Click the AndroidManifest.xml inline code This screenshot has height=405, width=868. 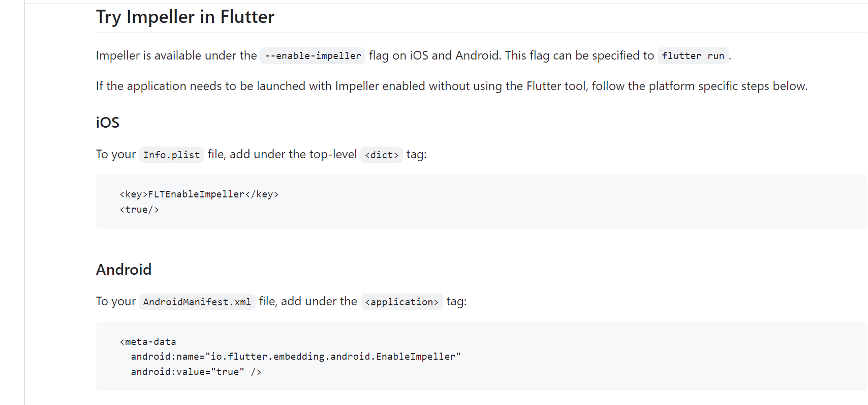pyautogui.click(x=197, y=302)
